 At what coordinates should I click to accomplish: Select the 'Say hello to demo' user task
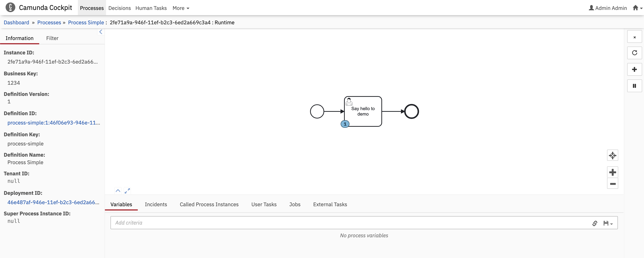(x=363, y=111)
